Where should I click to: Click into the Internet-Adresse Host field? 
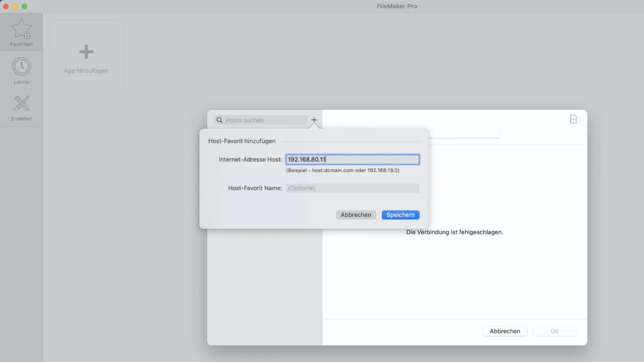352,160
